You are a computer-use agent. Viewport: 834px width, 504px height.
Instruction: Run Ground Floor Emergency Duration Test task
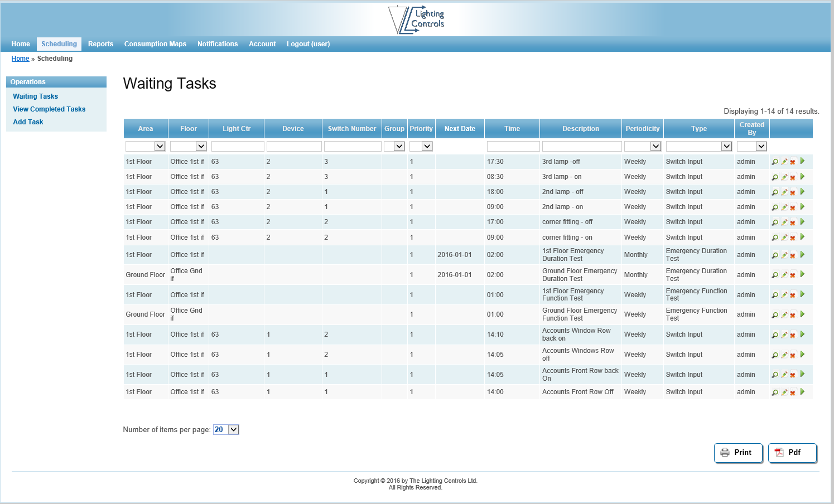click(x=802, y=274)
